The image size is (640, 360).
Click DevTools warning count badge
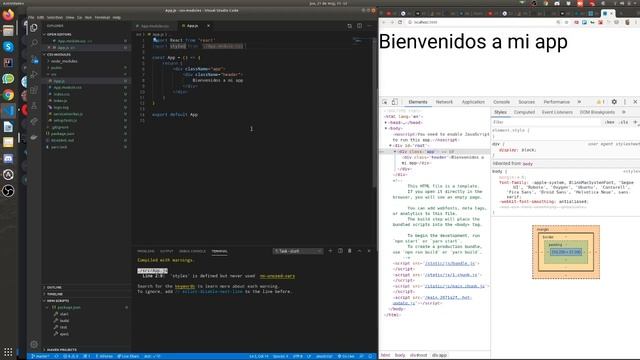[600, 102]
